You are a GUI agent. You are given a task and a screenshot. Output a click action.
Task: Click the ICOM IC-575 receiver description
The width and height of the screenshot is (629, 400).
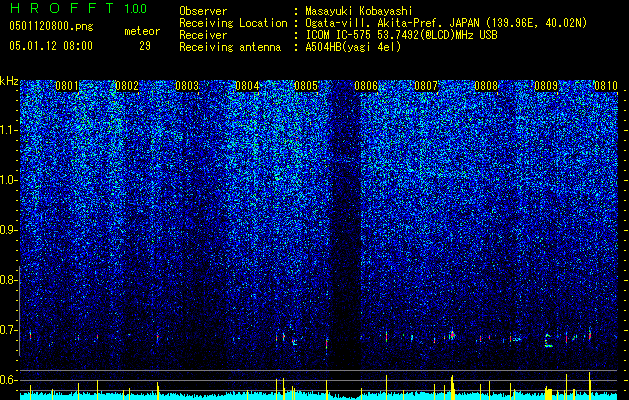[401, 35]
